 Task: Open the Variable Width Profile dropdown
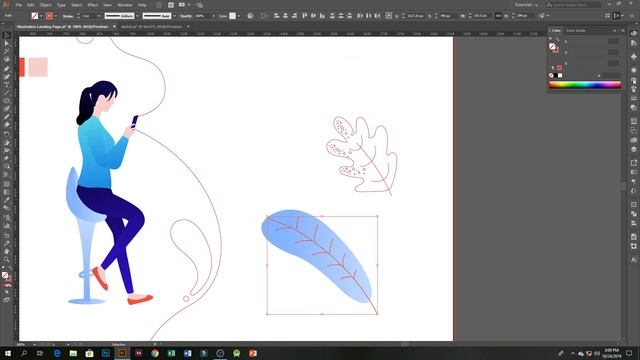coord(137,16)
